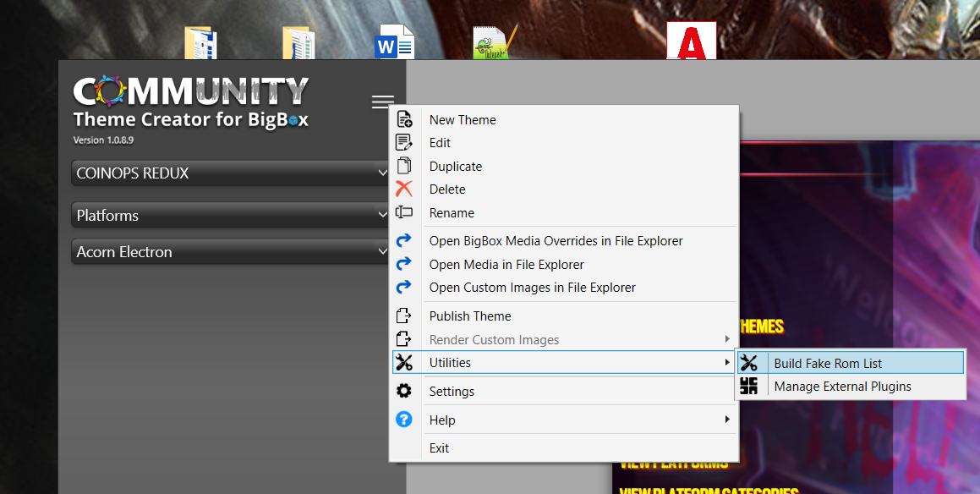Expand the Help submenu arrow
Image resolution: width=980 pixels, height=494 pixels.
pos(727,419)
